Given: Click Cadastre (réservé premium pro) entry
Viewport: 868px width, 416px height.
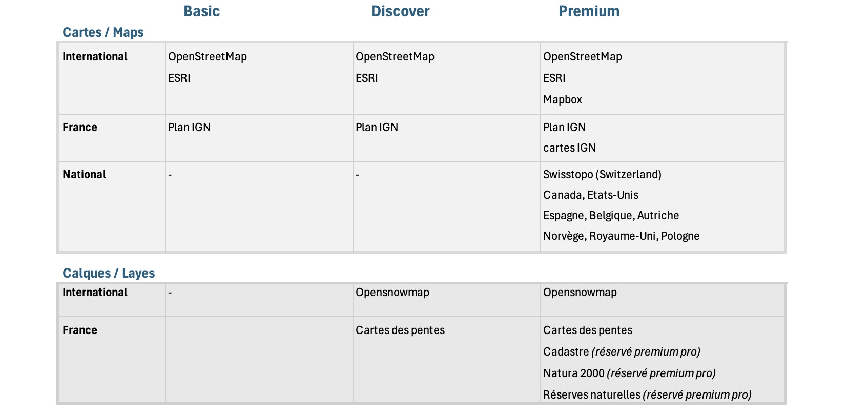Looking at the screenshot, I should tap(621, 351).
